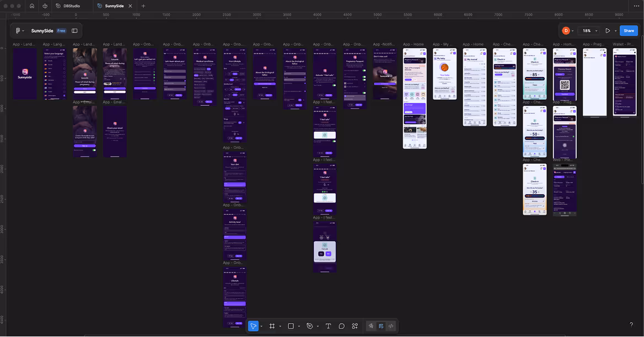The width and height of the screenshot is (644, 337).
Task: Select the Text tool
Action: [328, 326]
